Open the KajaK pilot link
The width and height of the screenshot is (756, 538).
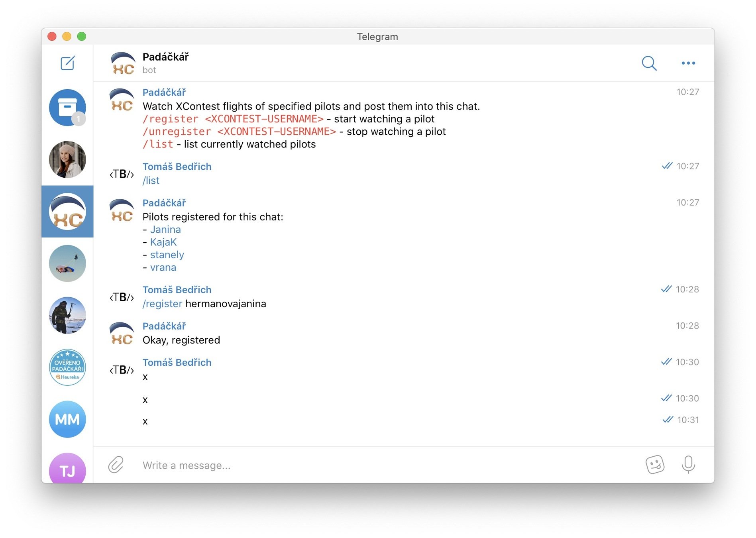pos(163,242)
